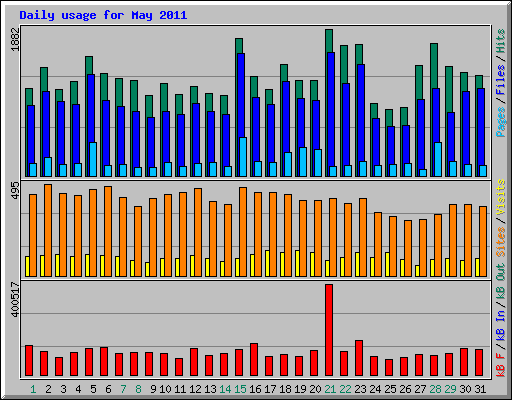This screenshot has height=400, width=512.
Task: Click the orange sites bar for day 2
Action: click(48, 230)
